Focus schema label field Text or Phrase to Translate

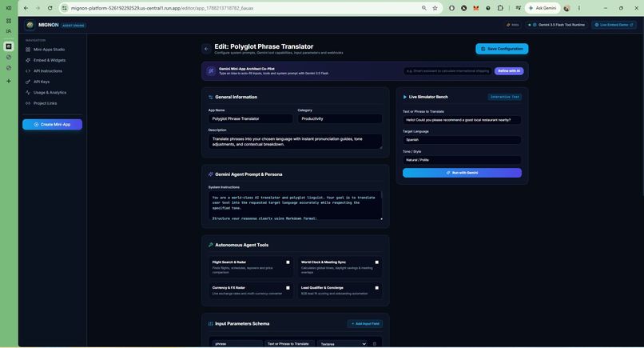click(289, 344)
